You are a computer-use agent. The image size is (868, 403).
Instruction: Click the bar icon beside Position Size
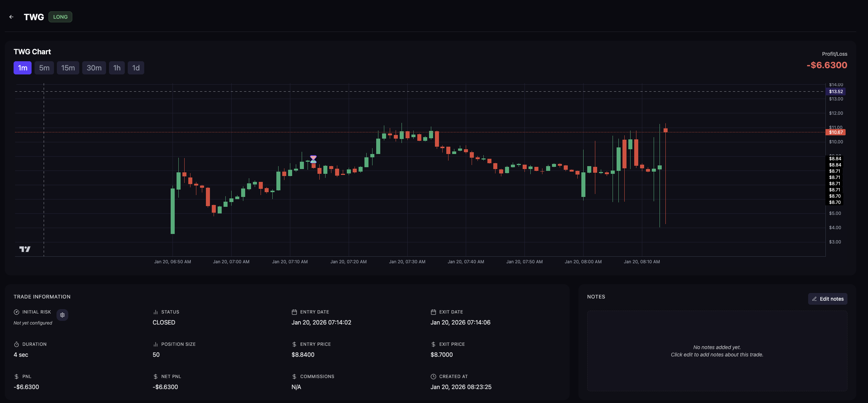pos(155,344)
